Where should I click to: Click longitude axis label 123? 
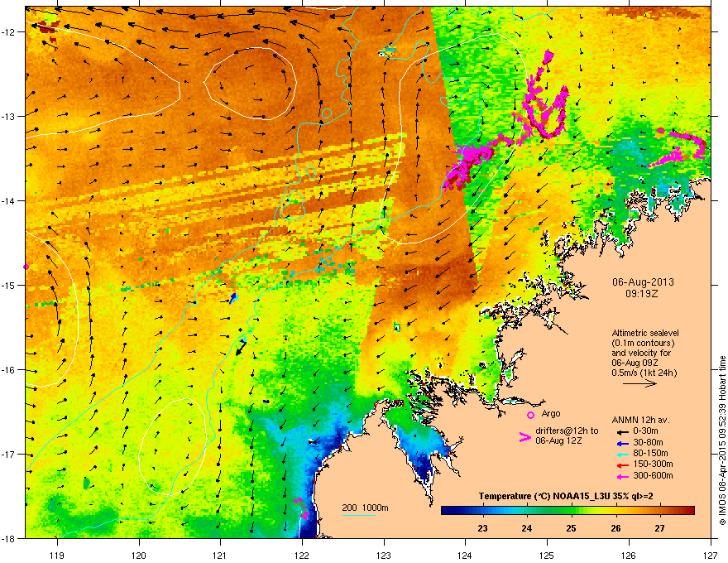[x=384, y=555]
